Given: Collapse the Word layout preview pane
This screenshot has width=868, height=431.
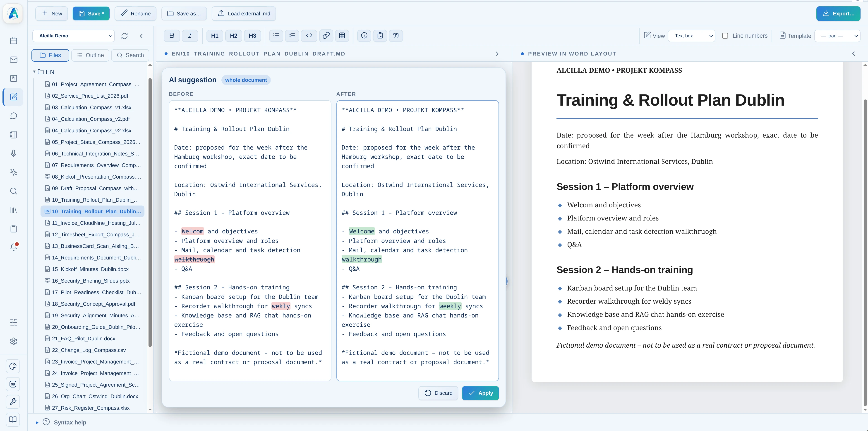Looking at the screenshot, I should coord(854,54).
